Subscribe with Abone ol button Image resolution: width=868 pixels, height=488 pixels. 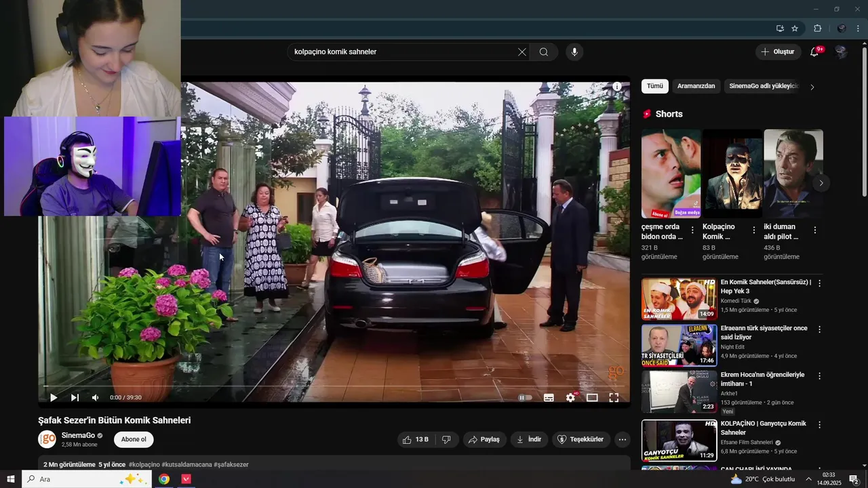click(134, 439)
